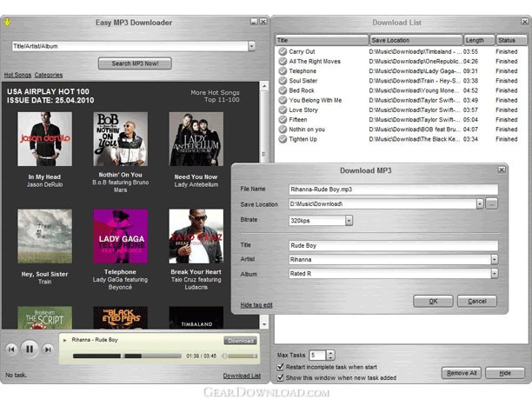Click the status icon of Soul Sister row
The width and height of the screenshot is (532, 399).
click(x=283, y=81)
